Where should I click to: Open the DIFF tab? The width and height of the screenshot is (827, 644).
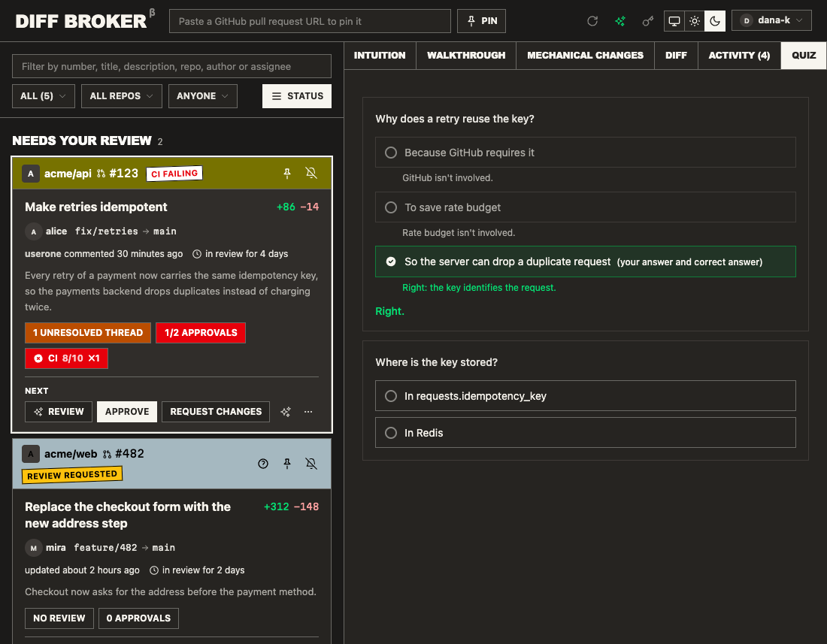pyautogui.click(x=676, y=56)
